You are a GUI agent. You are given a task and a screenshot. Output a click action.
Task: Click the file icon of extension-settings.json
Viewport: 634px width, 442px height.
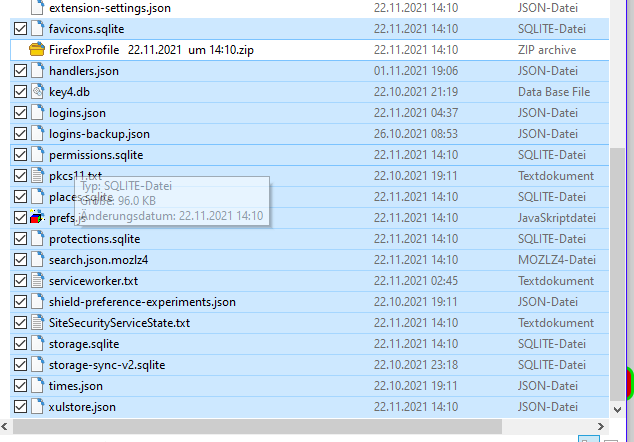[x=37, y=8]
